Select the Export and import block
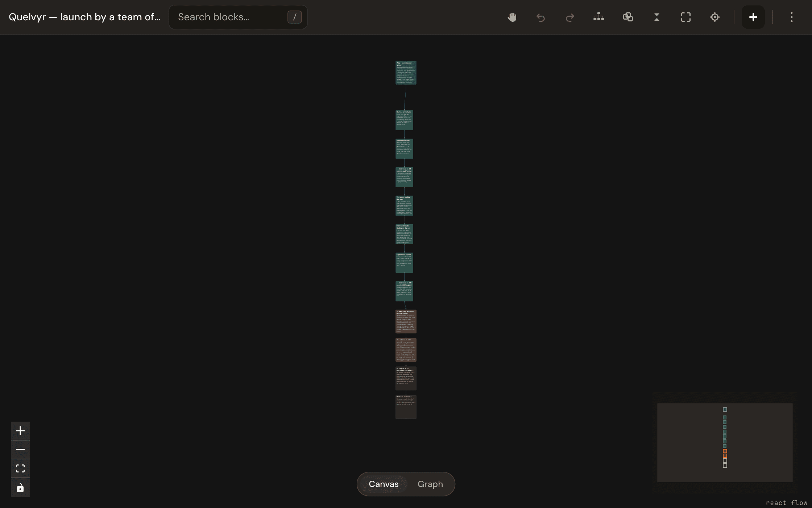812x508 pixels. pos(404,263)
